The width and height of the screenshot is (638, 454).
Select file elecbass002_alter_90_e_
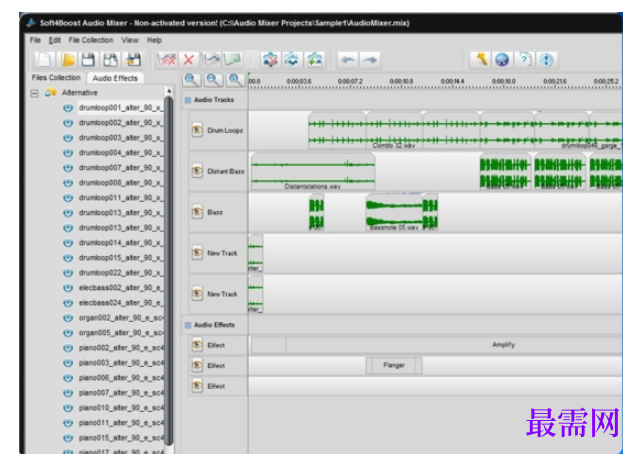click(x=121, y=288)
